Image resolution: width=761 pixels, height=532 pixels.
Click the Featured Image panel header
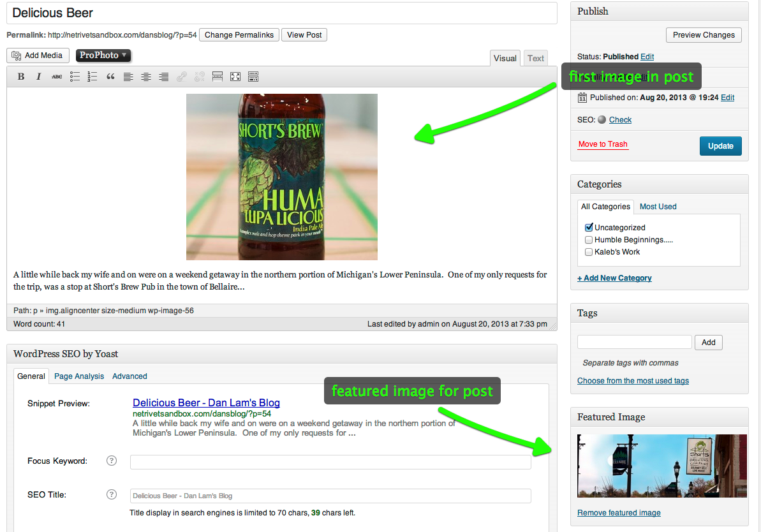(x=659, y=417)
